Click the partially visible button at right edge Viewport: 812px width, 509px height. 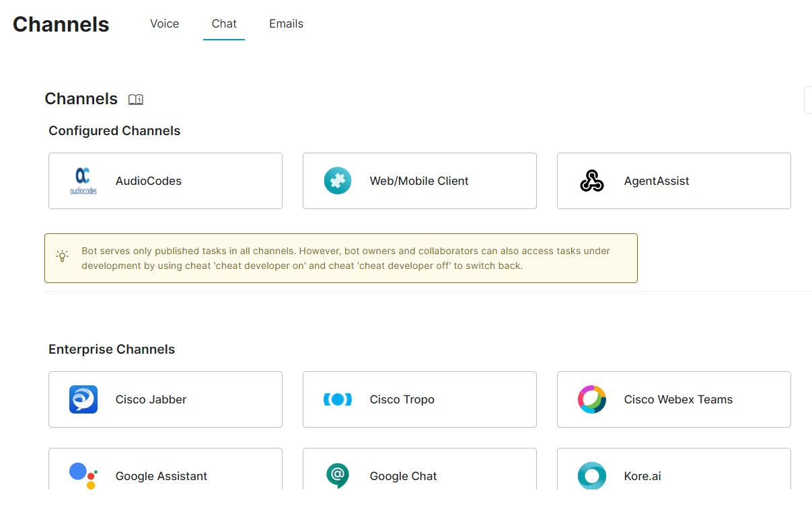pyautogui.click(x=808, y=100)
